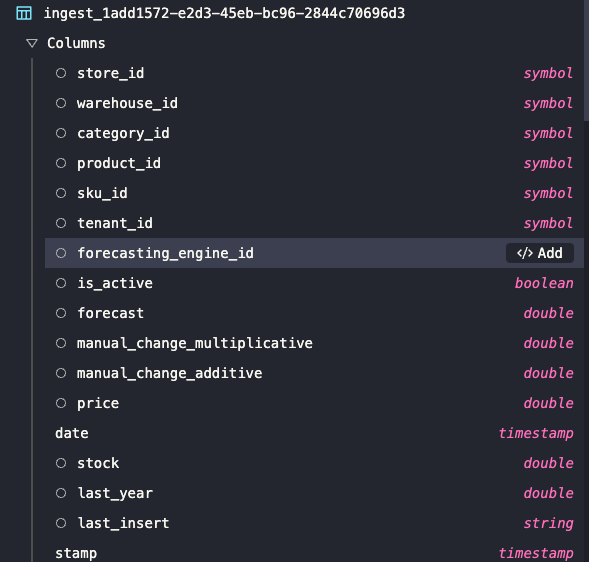Click the Columns label
The width and height of the screenshot is (589, 562).
(x=76, y=43)
